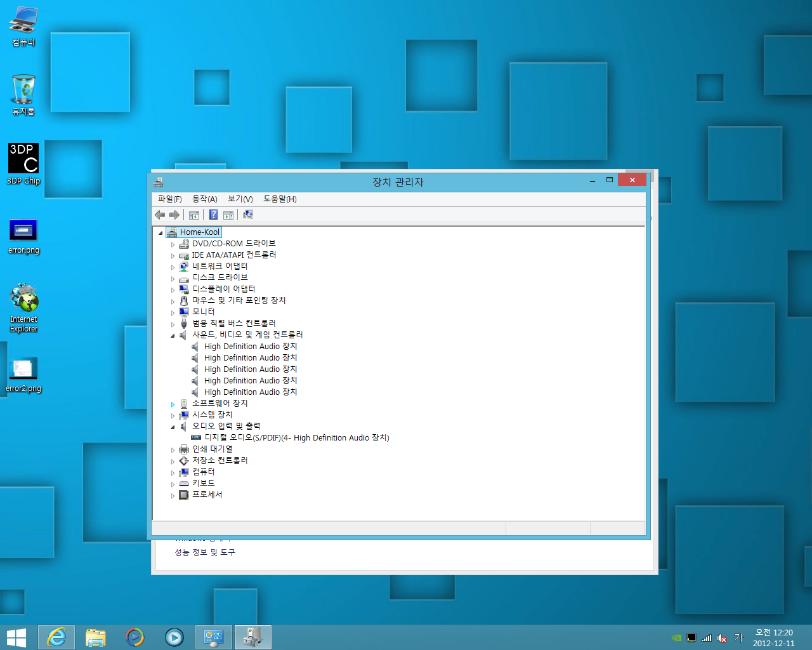
Task: Expand the 네트워크 어댑터 node
Action: pos(173,267)
